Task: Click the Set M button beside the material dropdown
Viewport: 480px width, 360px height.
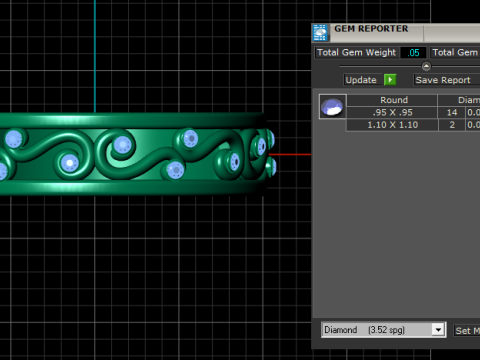Action: [467, 331]
